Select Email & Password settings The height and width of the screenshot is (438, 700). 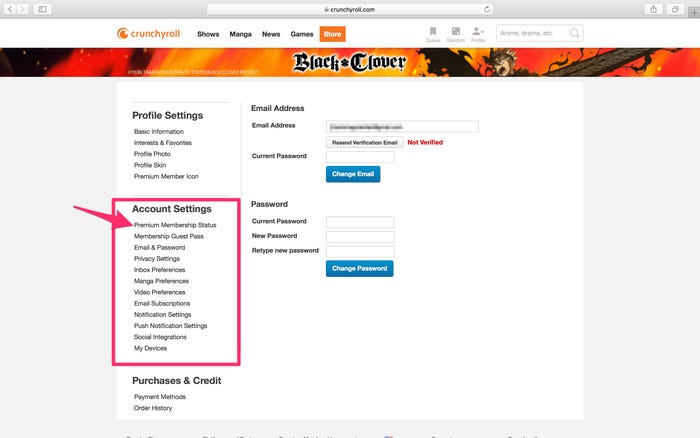[159, 247]
